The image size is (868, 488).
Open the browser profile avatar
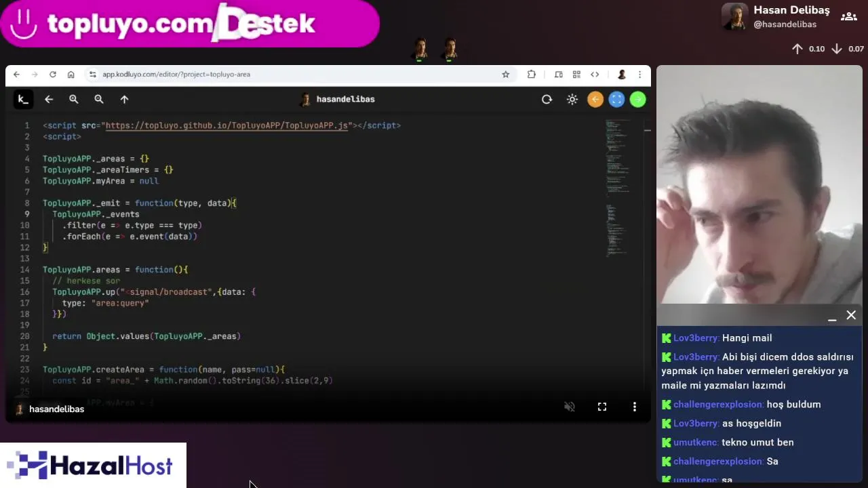[x=621, y=75]
